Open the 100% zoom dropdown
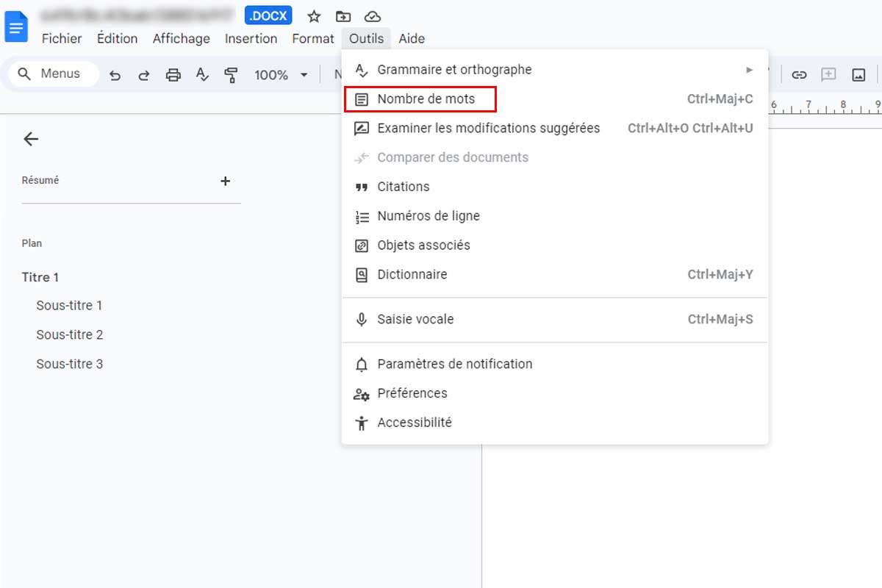The width and height of the screenshot is (882, 588). 281,75
